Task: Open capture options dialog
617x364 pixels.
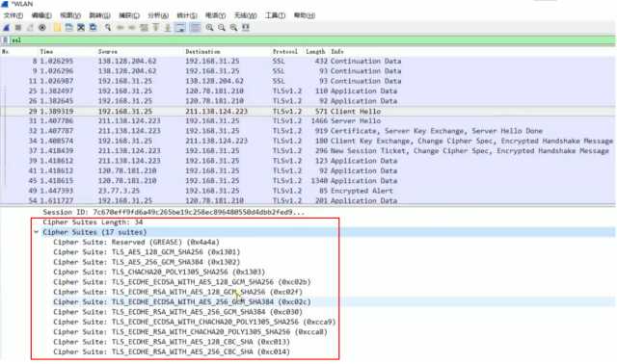Action: pos(42,28)
